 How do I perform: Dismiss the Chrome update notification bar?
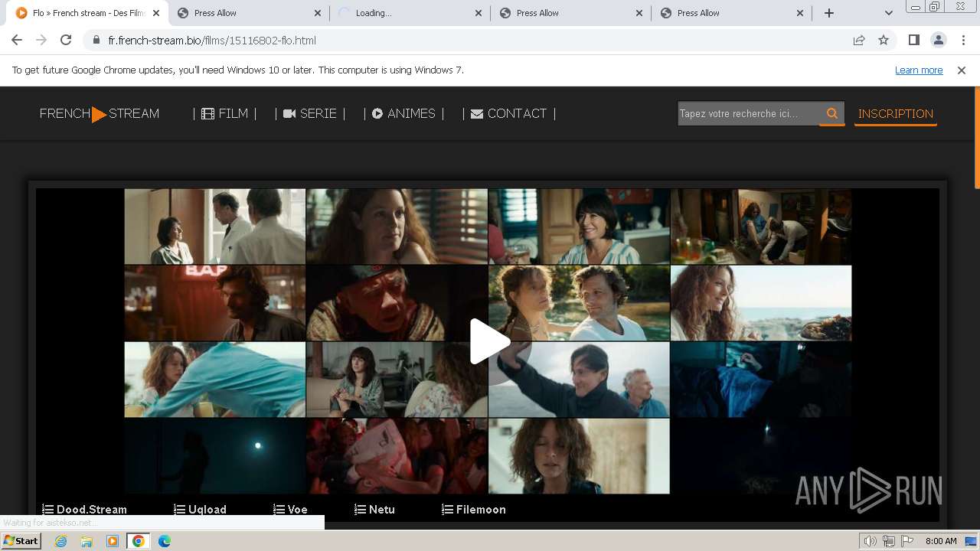click(x=962, y=70)
